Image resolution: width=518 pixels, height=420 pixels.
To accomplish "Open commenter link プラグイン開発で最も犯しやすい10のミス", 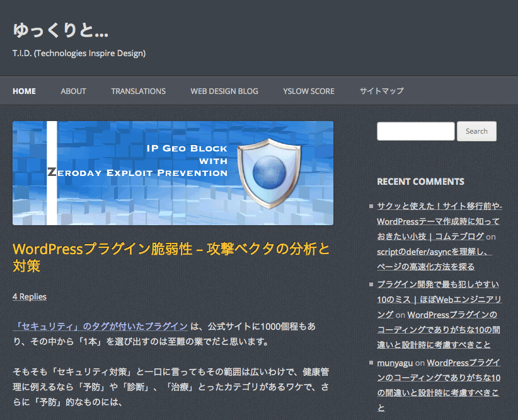I will (x=439, y=300).
